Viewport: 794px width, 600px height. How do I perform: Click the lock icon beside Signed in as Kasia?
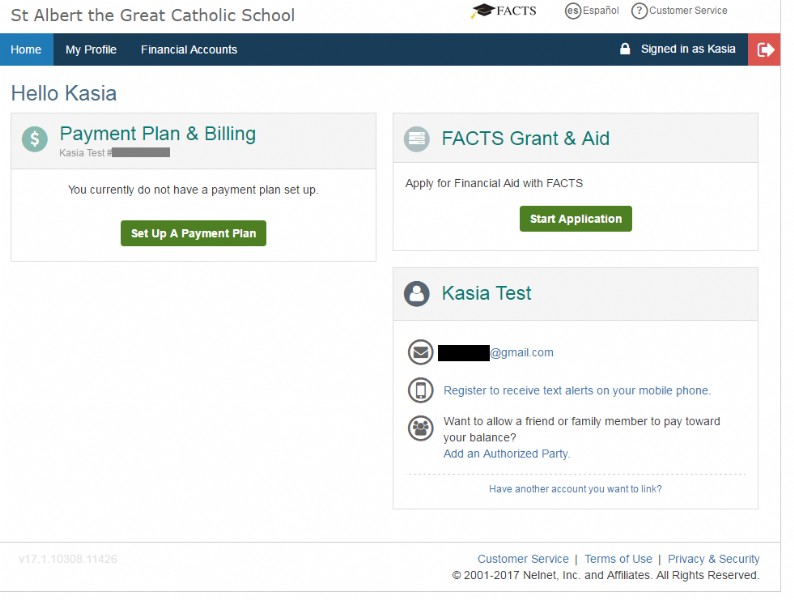[x=625, y=49]
